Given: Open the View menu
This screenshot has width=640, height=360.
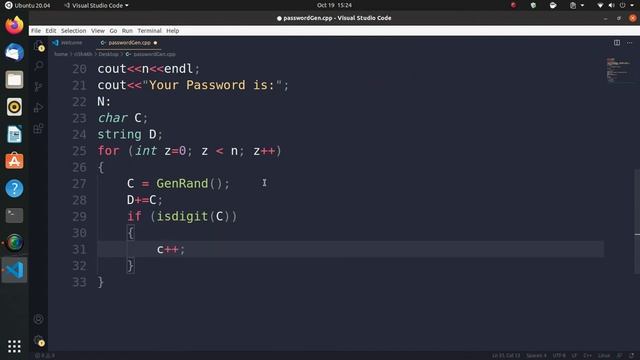Looking at the screenshot, I should click(98, 31).
